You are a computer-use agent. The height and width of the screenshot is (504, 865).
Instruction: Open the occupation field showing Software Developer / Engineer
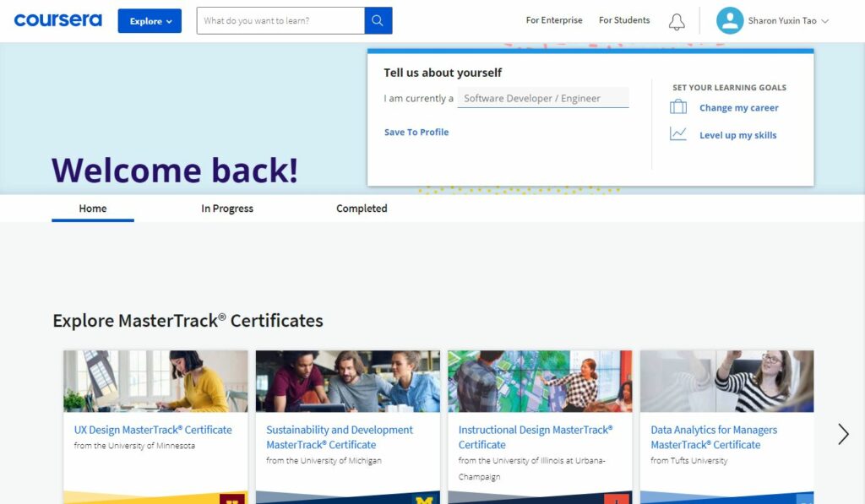543,98
